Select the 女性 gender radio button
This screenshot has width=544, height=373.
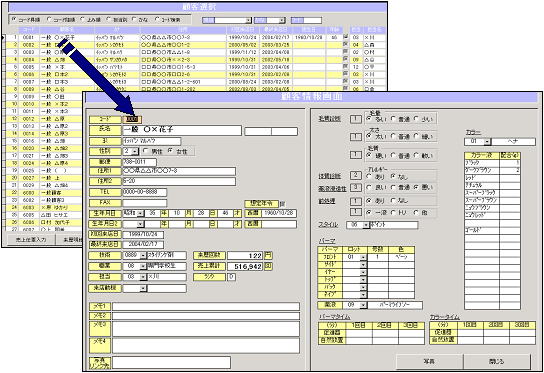point(170,151)
